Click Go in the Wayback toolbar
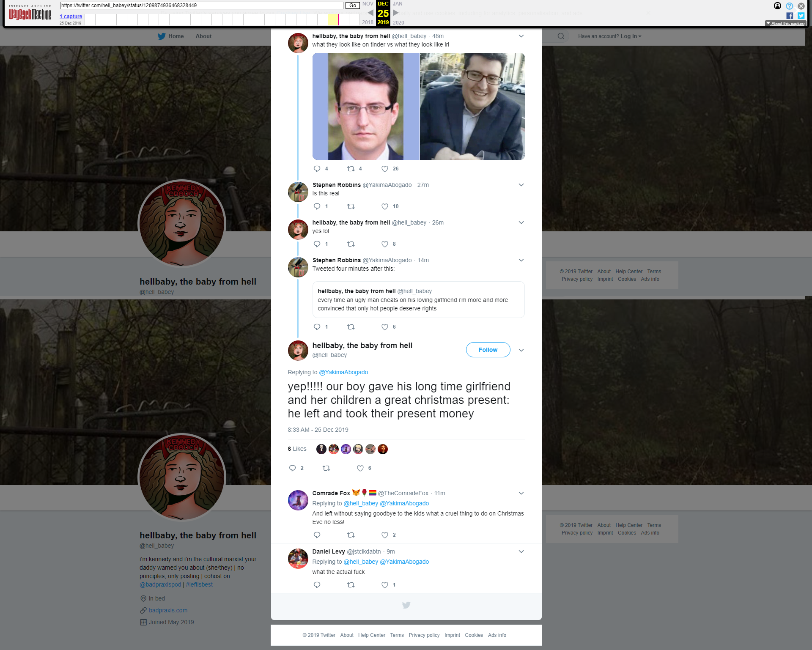The height and width of the screenshot is (650, 812). [x=352, y=5]
